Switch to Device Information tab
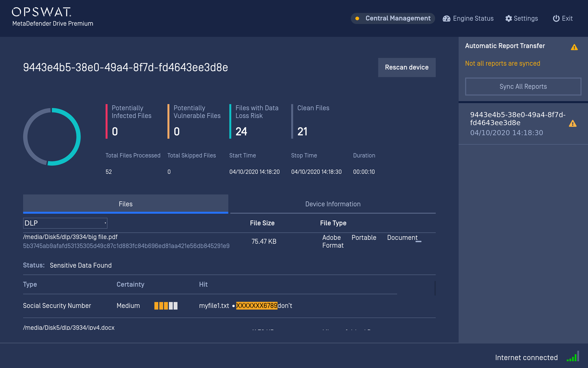Screen dimensions: 588x368 (x=333, y=204)
